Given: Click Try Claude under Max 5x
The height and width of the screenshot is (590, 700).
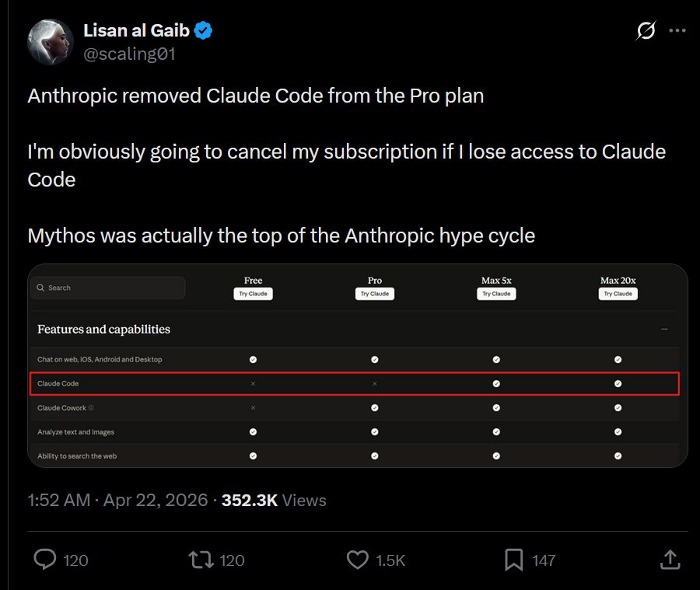Looking at the screenshot, I should pos(496,294).
